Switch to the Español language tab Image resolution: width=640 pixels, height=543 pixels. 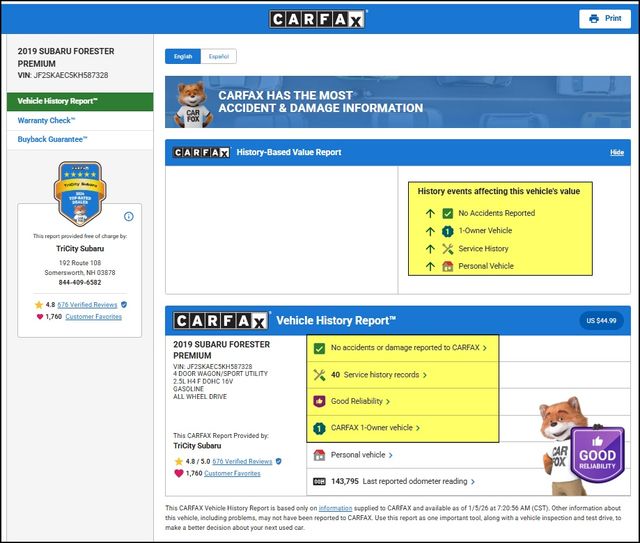pos(219,57)
